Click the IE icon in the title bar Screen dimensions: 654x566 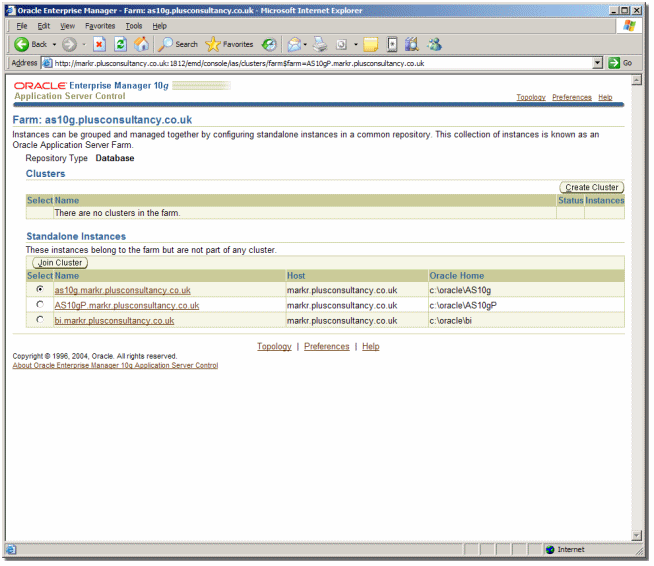pos(11,10)
